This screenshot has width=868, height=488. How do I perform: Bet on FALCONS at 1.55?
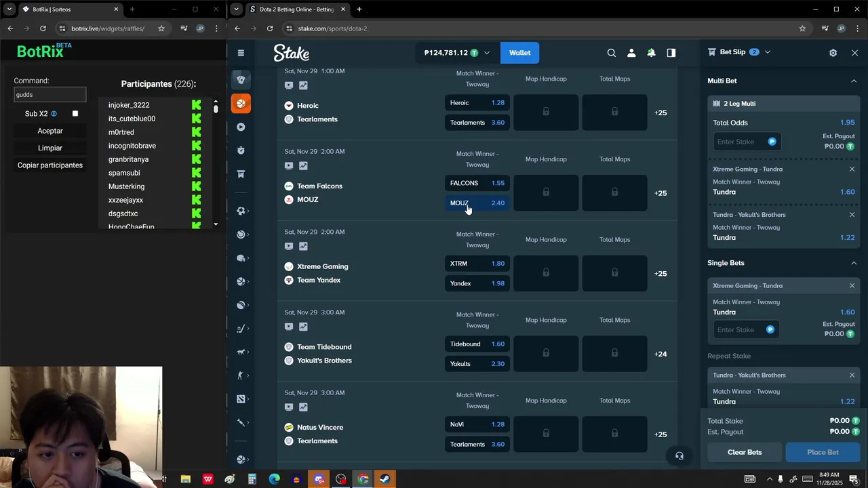[x=477, y=183]
